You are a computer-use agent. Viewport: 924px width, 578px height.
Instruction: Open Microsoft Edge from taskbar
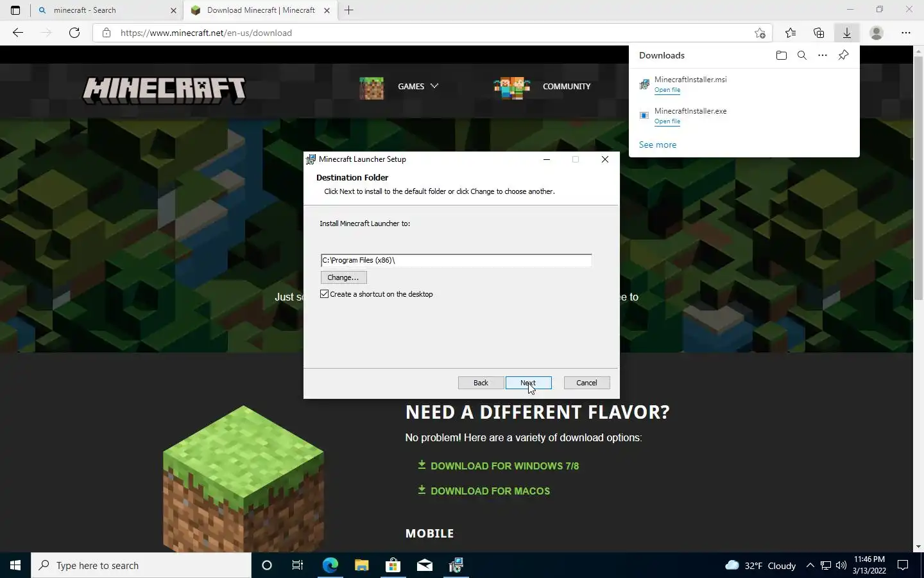(330, 565)
